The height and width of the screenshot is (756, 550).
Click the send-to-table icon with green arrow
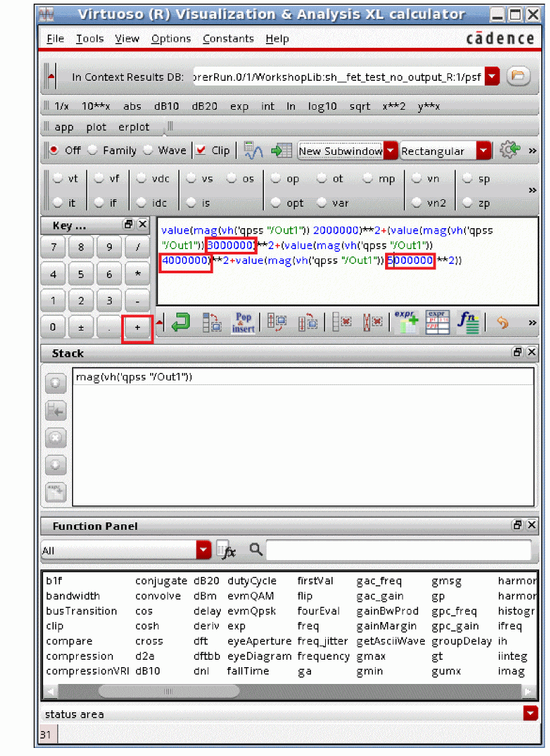[x=281, y=151]
